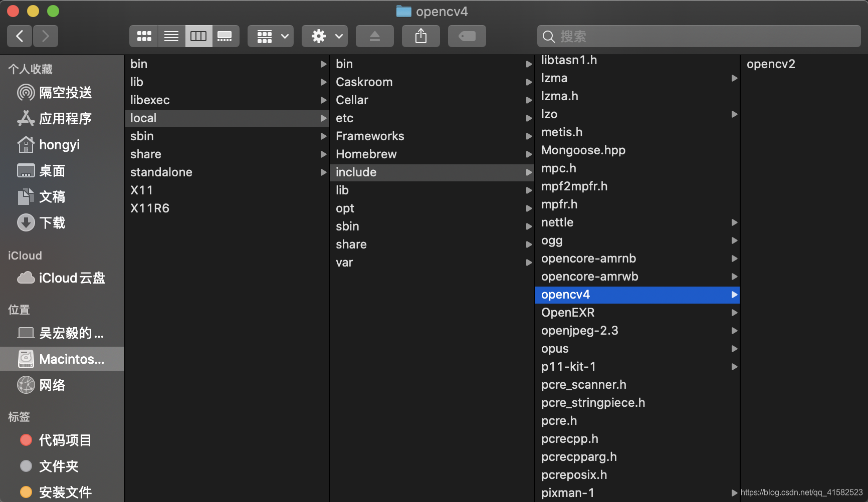Select file Mongoose.hpp
Viewport: 868px width, 502px height.
(637, 150)
